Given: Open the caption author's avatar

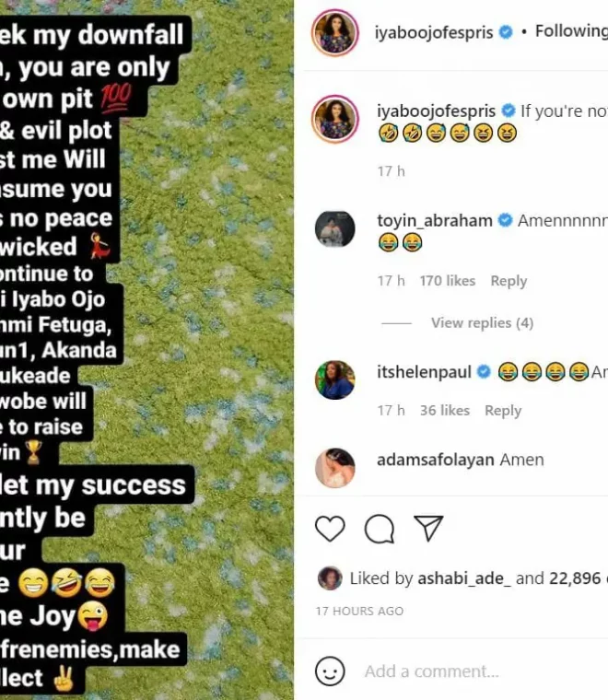Looking at the screenshot, I should [x=335, y=119].
